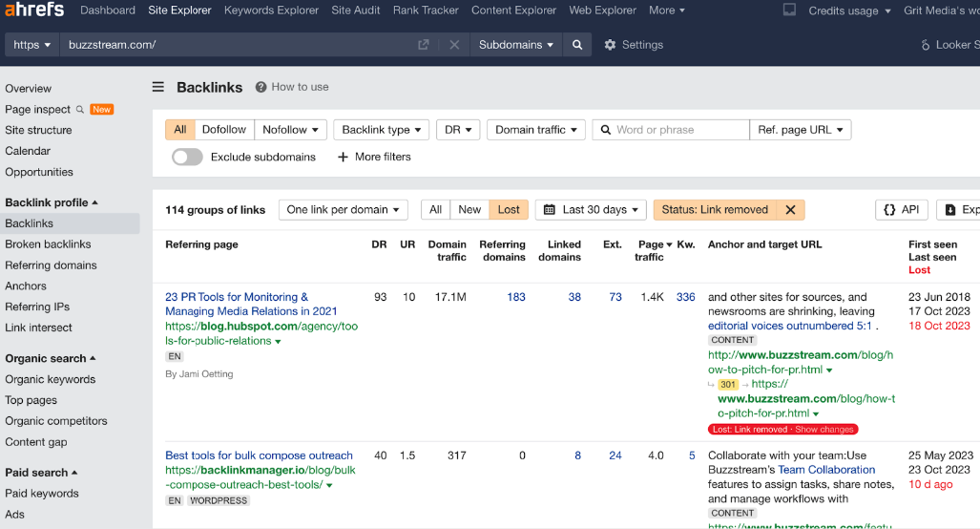This screenshot has height=529, width=980.
Task: Open Content gap in sidebar
Action: (x=35, y=442)
